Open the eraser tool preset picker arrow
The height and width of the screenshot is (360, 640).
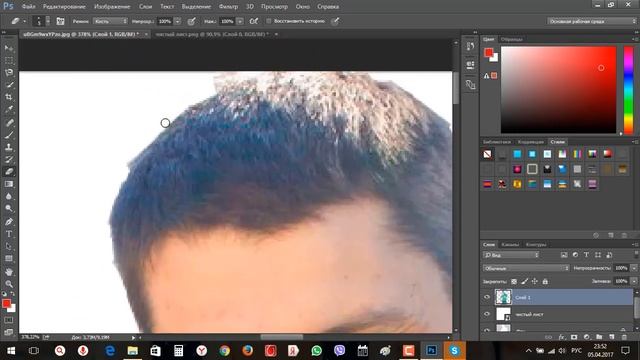tap(24, 21)
